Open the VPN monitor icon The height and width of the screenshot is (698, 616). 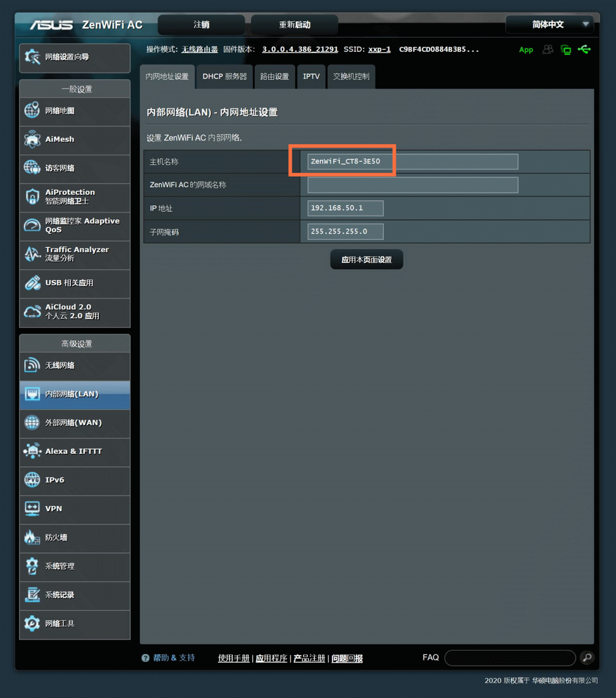(32, 509)
